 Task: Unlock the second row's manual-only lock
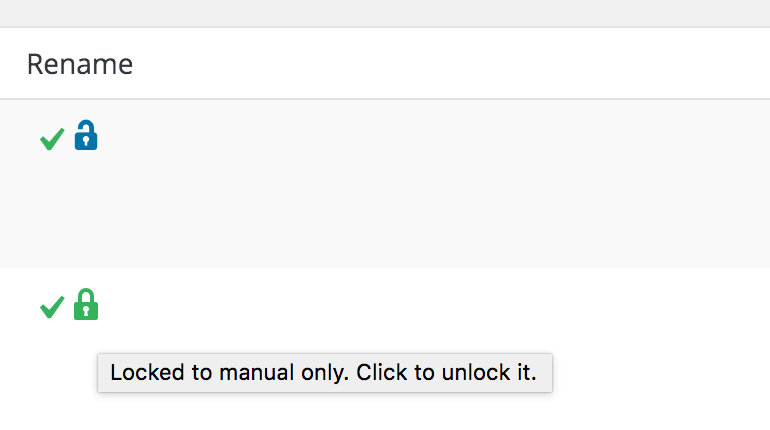[86, 305]
